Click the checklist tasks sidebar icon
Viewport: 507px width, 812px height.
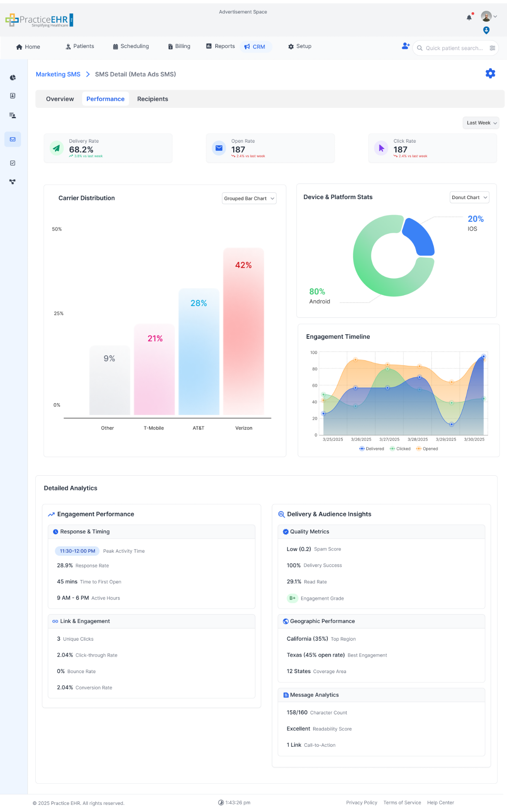pos(13,163)
